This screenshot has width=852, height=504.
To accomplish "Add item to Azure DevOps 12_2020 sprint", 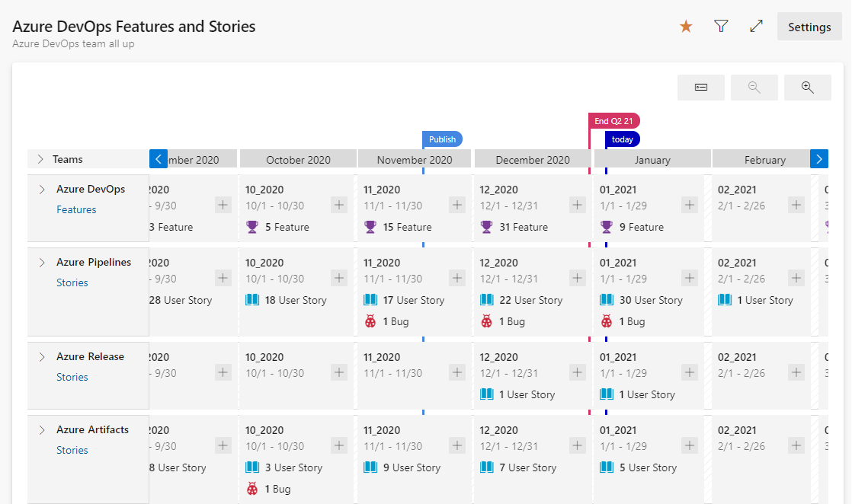I will [x=577, y=205].
